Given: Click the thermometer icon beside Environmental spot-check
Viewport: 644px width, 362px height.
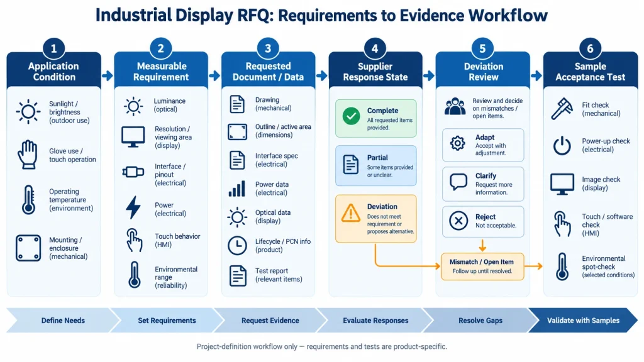Looking at the screenshot, I should point(562,266).
